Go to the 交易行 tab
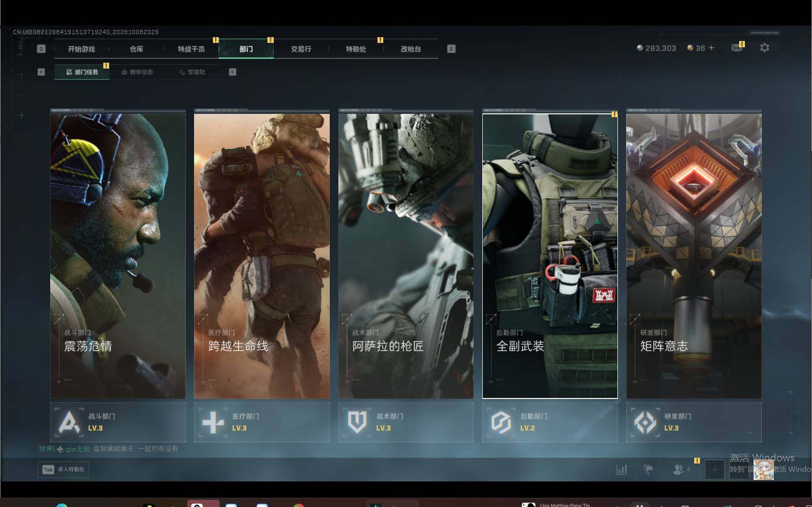The image size is (812, 507). [x=301, y=49]
